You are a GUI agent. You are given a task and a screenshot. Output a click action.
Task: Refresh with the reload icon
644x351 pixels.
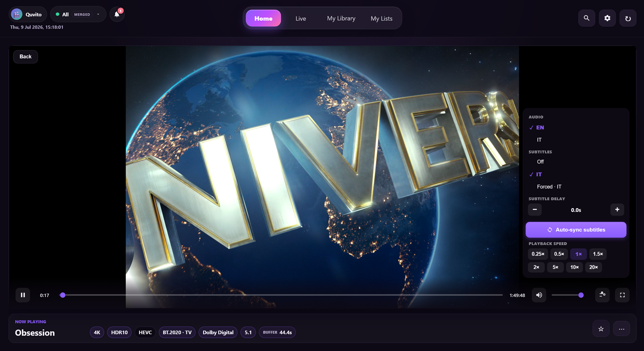point(628,18)
